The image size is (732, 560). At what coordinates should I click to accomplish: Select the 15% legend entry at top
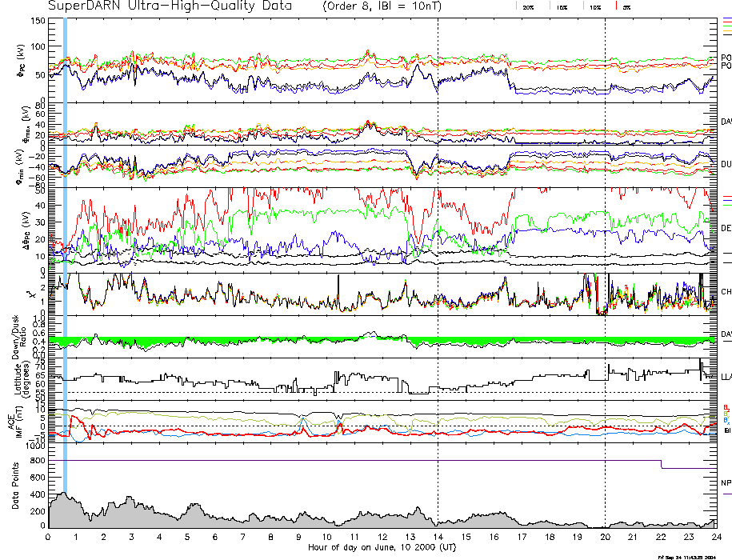pyautogui.click(x=560, y=6)
